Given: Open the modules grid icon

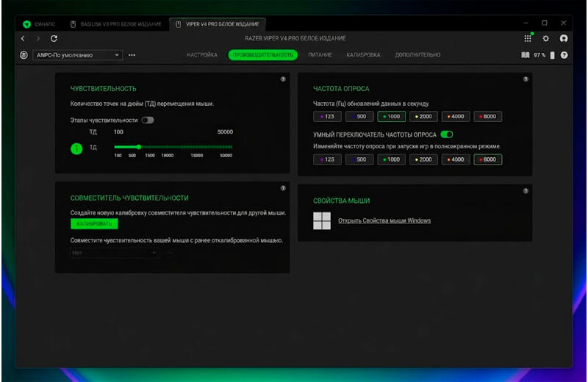Looking at the screenshot, I should pos(528,38).
